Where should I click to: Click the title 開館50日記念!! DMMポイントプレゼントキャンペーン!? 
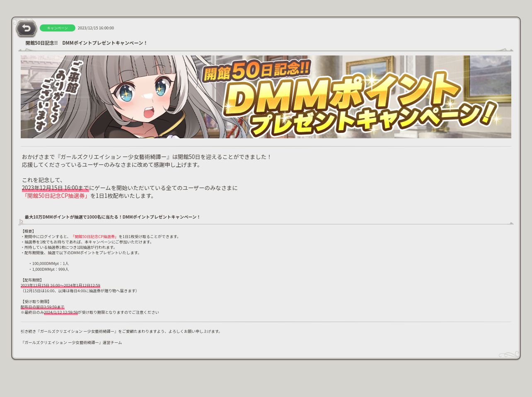click(x=86, y=43)
